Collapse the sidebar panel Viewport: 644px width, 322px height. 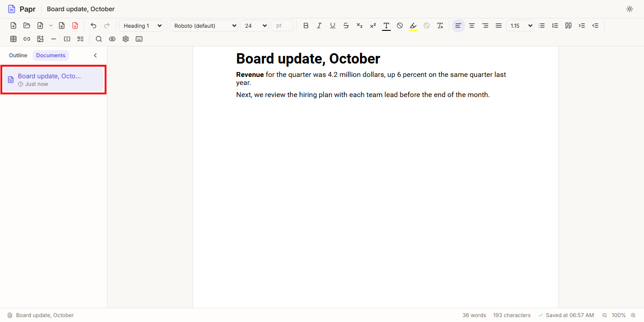(95, 55)
